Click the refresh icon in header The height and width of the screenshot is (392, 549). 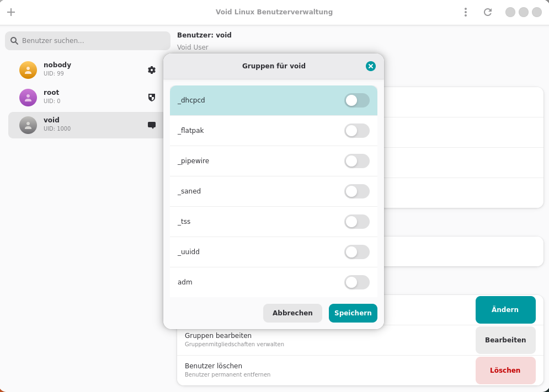pyautogui.click(x=487, y=12)
